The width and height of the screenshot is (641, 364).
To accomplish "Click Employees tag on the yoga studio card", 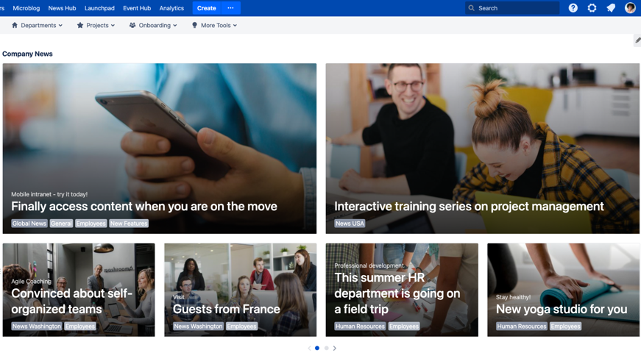I will click(565, 326).
